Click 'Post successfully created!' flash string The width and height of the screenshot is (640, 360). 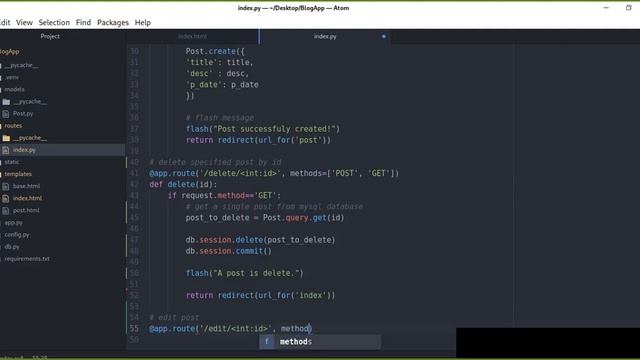tap(276, 129)
